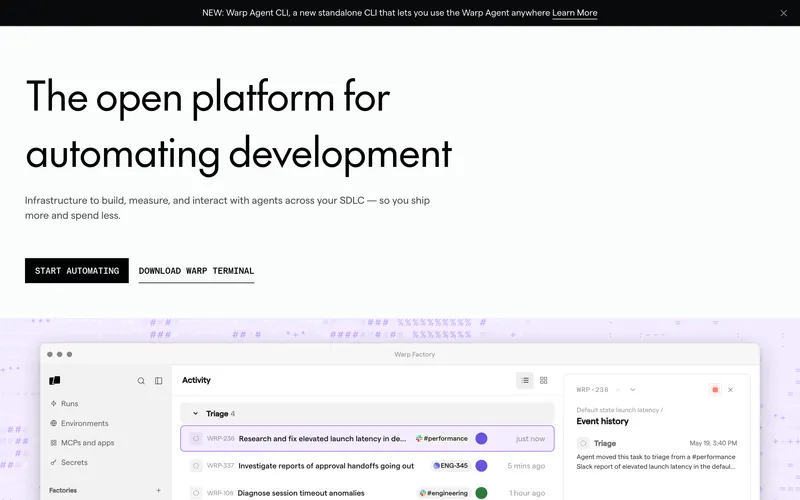
Task: Click the green macOS zoom dot
Action: coord(69,354)
